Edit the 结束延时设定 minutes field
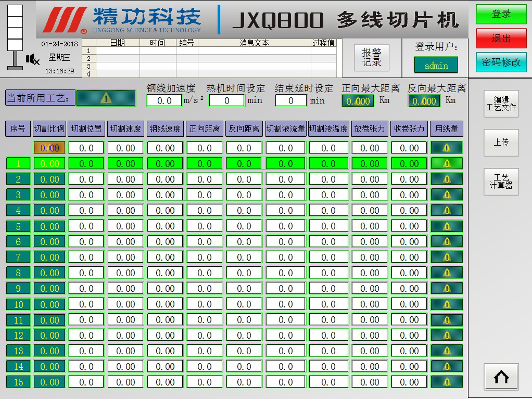 point(291,101)
